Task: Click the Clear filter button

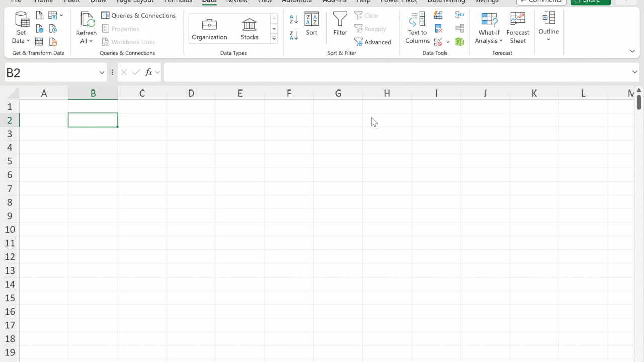Action: click(367, 16)
